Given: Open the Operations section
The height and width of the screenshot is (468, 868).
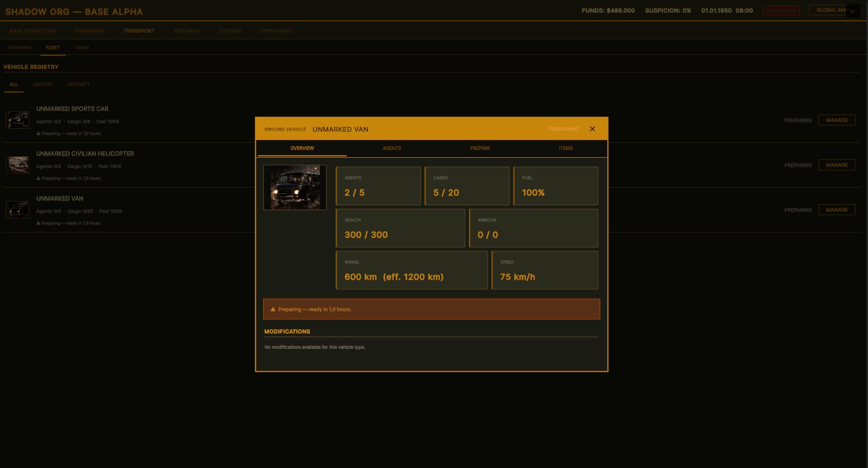Looking at the screenshot, I should point(276,31).
